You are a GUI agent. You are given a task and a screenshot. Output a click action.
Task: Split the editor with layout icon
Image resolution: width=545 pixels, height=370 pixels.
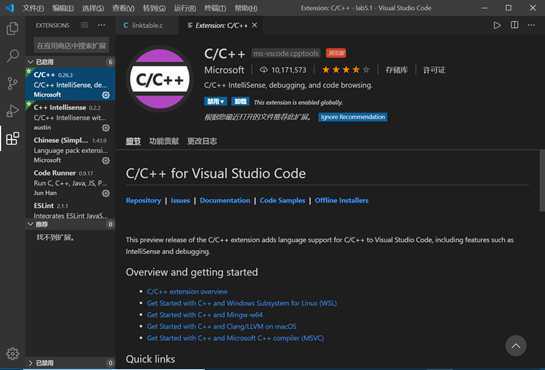tap(514, 25)
